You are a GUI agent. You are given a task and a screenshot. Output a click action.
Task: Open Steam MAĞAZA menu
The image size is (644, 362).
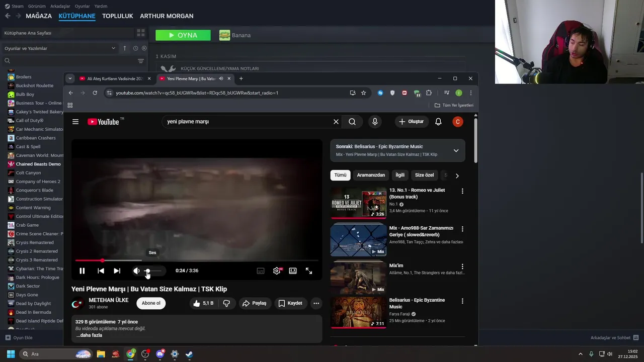[39, 16]
